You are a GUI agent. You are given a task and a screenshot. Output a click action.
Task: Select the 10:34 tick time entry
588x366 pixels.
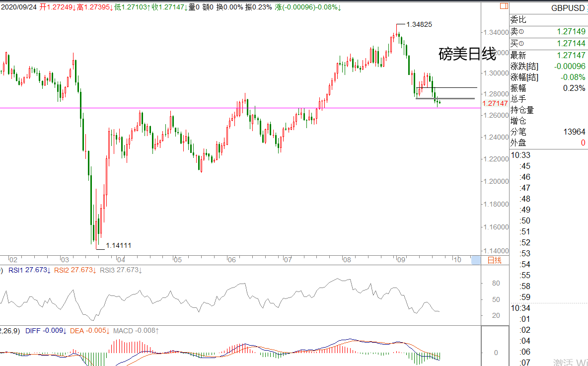tap(520, 308)
